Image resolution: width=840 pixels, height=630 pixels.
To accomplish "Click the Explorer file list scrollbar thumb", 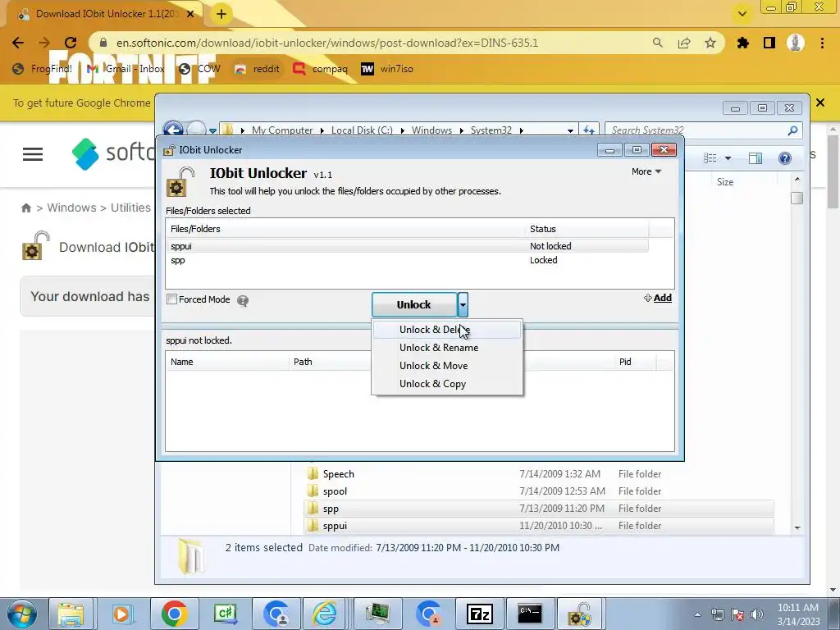I will [x=797, y=199].
